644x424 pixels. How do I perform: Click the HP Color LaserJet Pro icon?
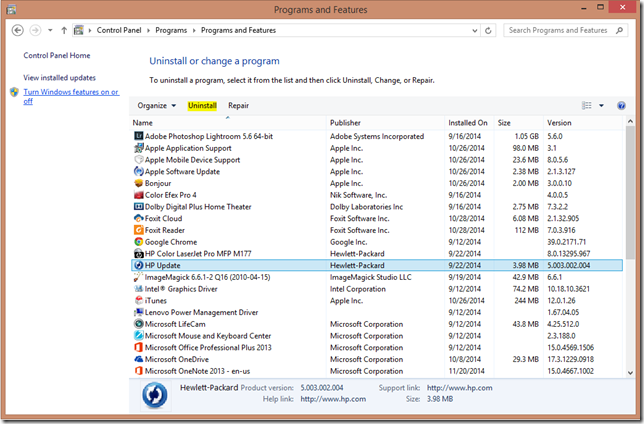tap(139, 253)
